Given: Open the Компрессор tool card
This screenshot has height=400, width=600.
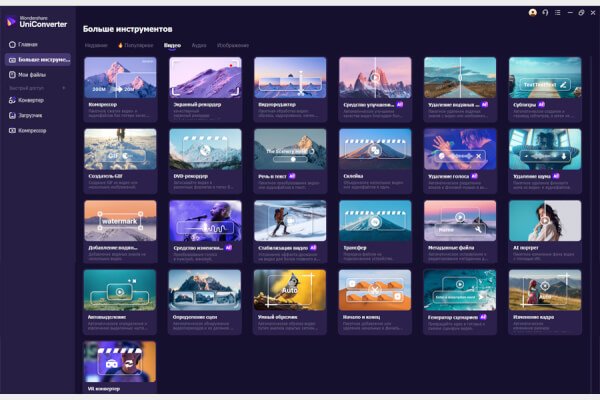Looking at the screenshot, I should pyautogui.click(x=120, y=89).
